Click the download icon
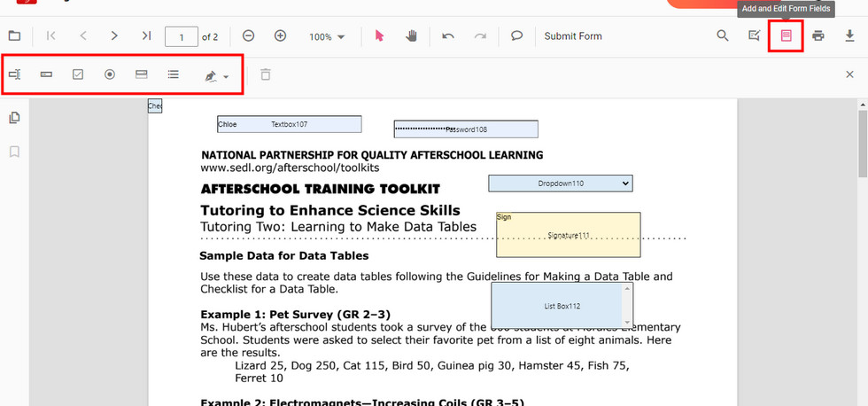The image size is (868, 406). point(850,36)
